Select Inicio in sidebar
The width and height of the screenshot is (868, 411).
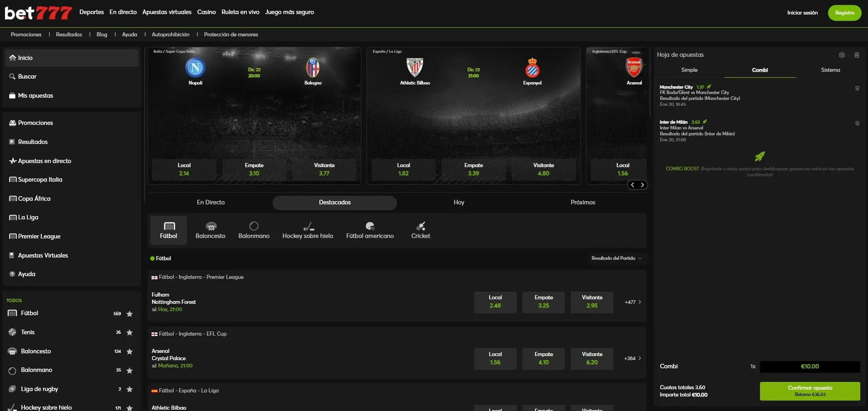[72, 58]
